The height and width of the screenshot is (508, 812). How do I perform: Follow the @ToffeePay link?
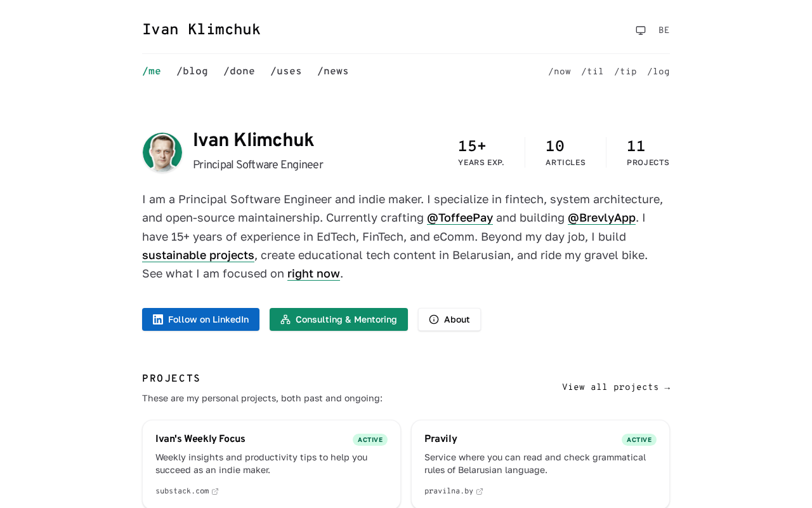[x=460, y=218]
